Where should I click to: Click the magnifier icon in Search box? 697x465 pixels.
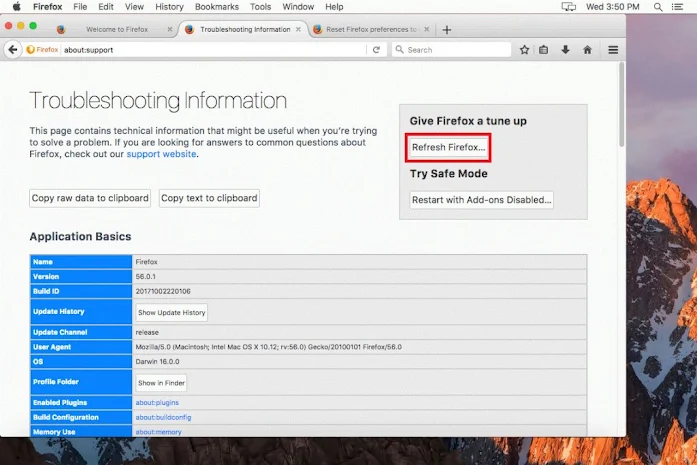coord(399,49)
